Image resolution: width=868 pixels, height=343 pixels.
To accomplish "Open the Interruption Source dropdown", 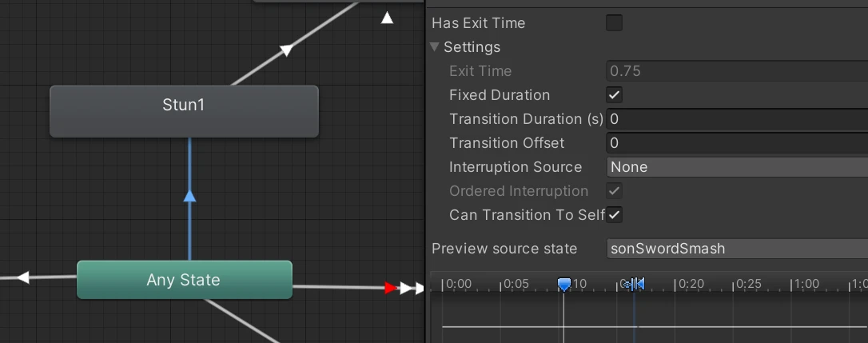I will point(735,167).
